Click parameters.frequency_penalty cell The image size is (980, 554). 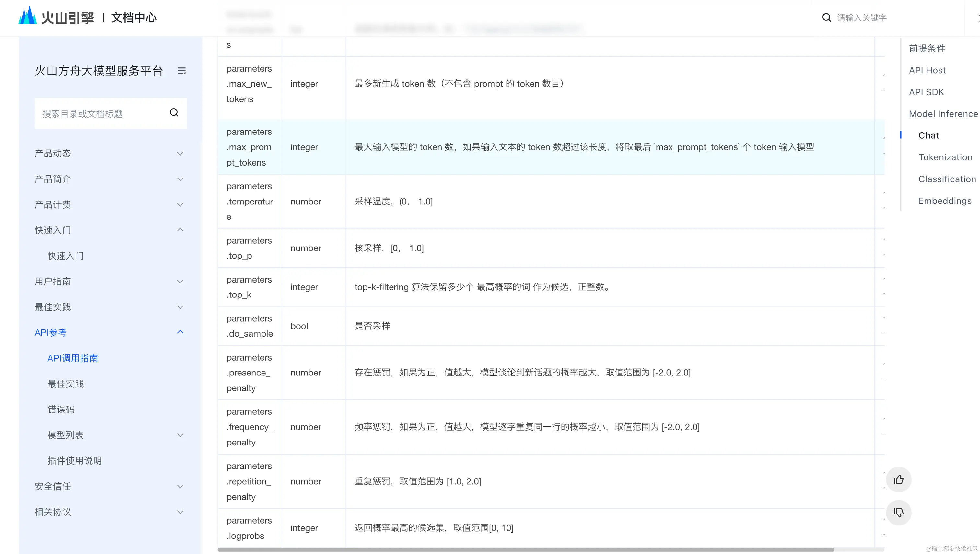(250, 427)
